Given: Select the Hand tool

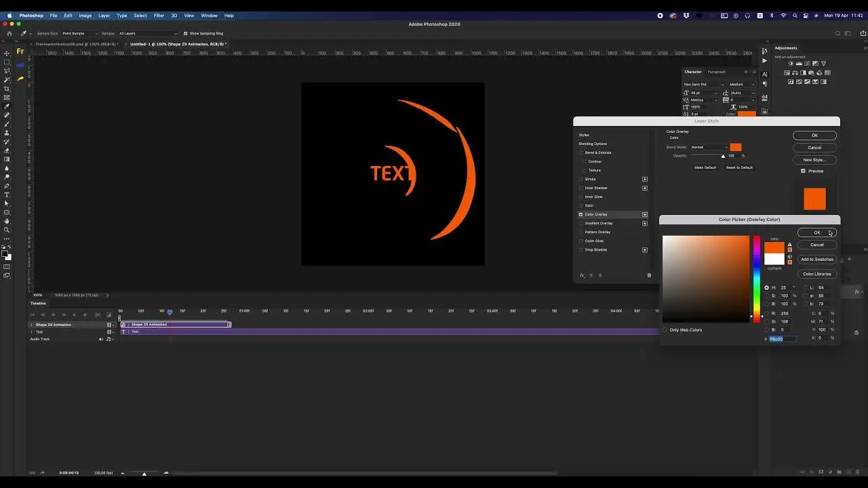Looking at the screenshot, I should point(7,221).
